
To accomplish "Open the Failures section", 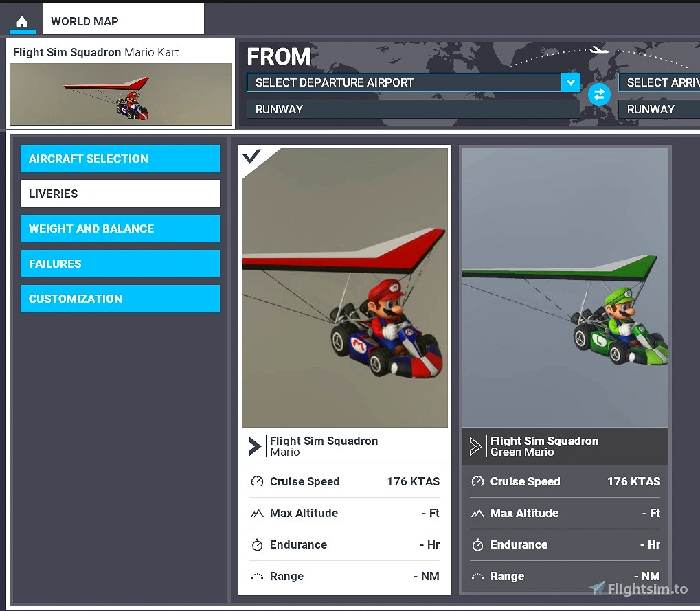I will point(120,264).
